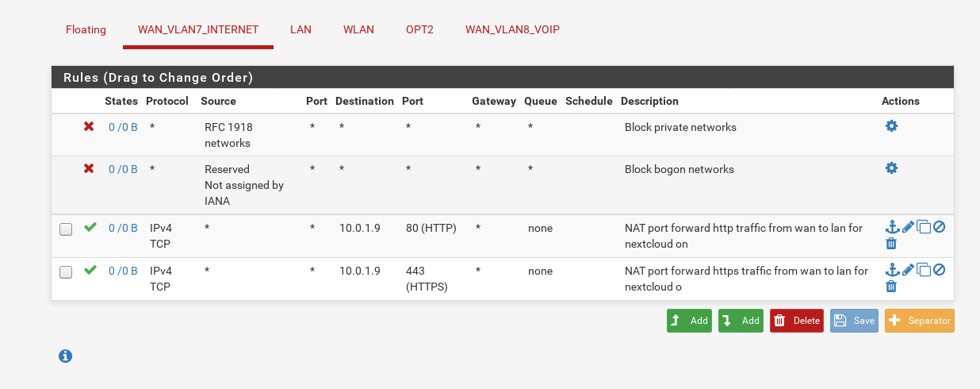Tick the checkbox for the HTTP rule
Image resolution: width=980 pixels, height=389 pixels.
[66, 229]
